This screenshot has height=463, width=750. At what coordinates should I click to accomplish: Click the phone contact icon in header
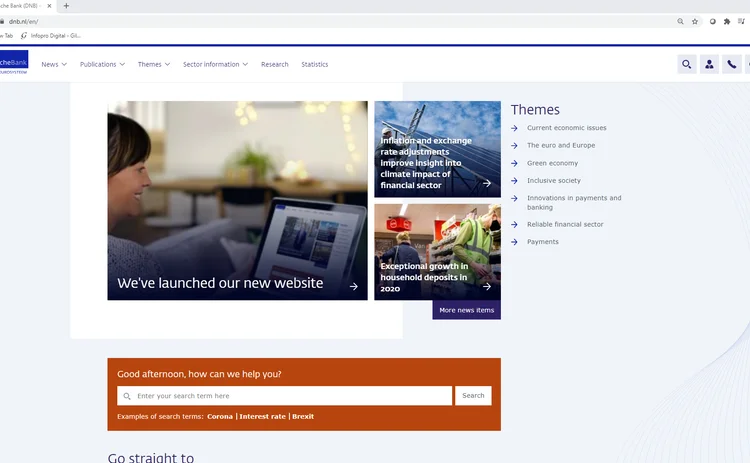pyautogui.click(x=732, y=64)
